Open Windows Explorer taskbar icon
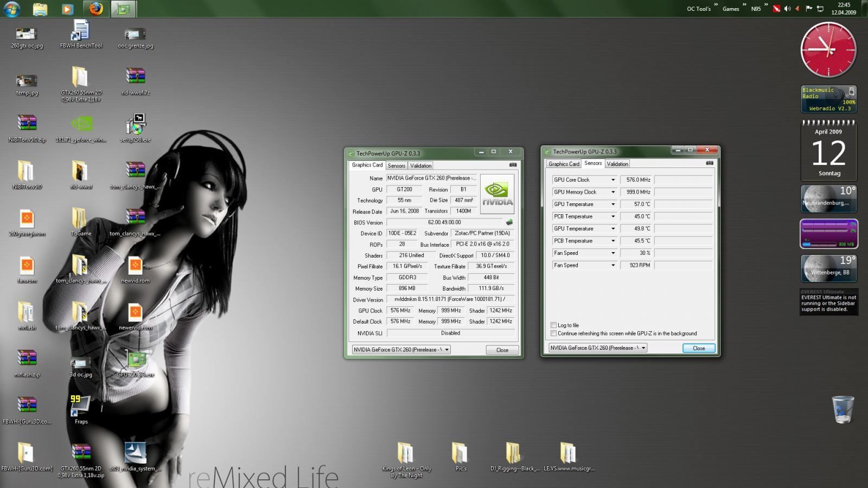 (40, 9)
